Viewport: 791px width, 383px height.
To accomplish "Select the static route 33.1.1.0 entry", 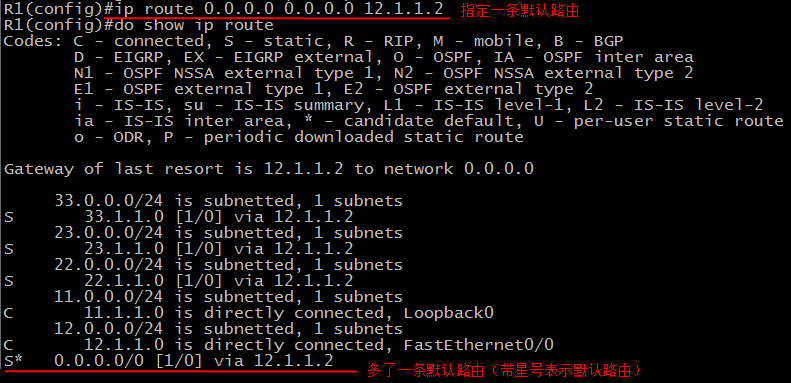I will coord(178,217).
